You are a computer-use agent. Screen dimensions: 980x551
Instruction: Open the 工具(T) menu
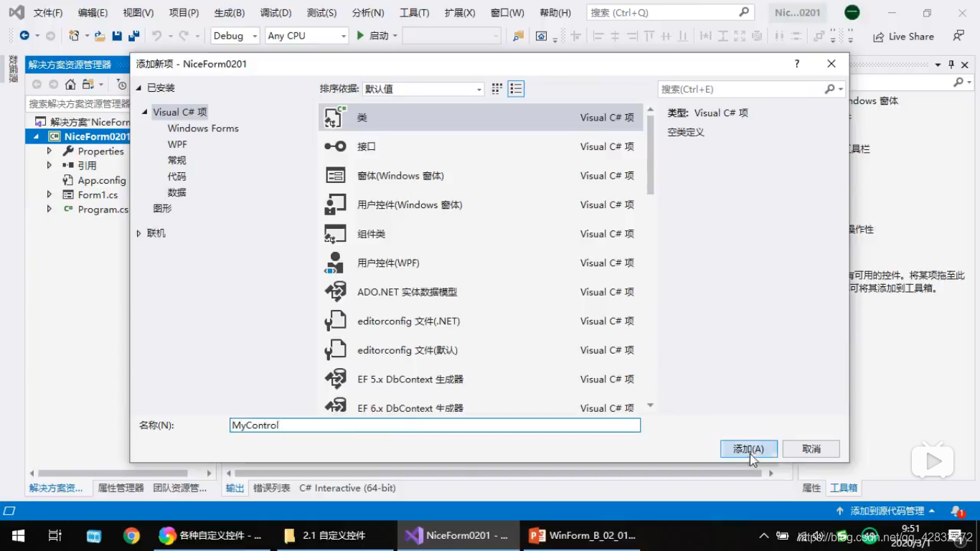click(414, 13)
